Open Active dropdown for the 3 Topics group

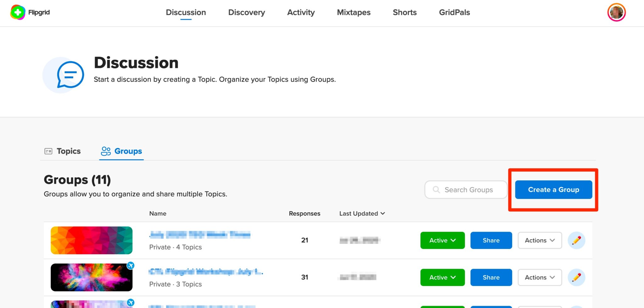click(442, 278)
